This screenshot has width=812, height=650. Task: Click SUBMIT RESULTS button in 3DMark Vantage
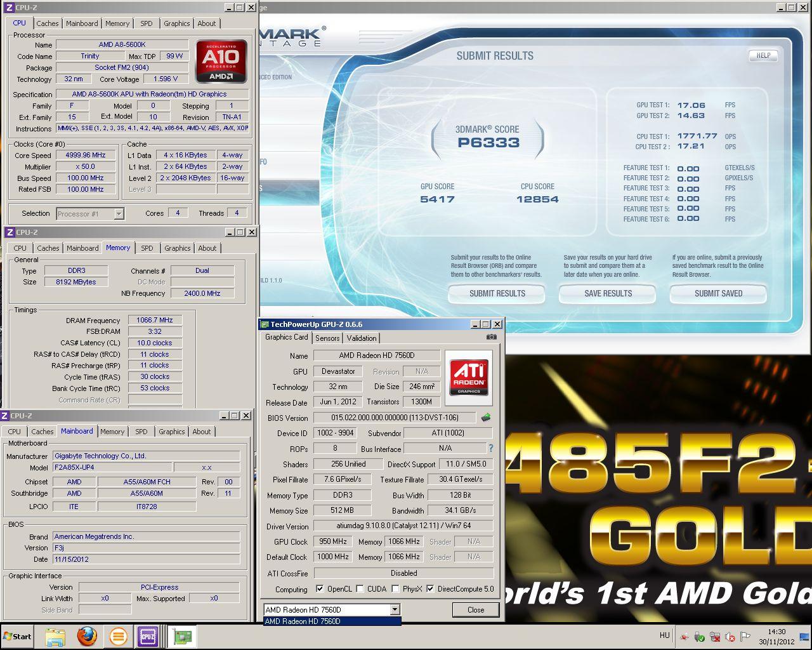pyautogui.click(x=497, y=293)
